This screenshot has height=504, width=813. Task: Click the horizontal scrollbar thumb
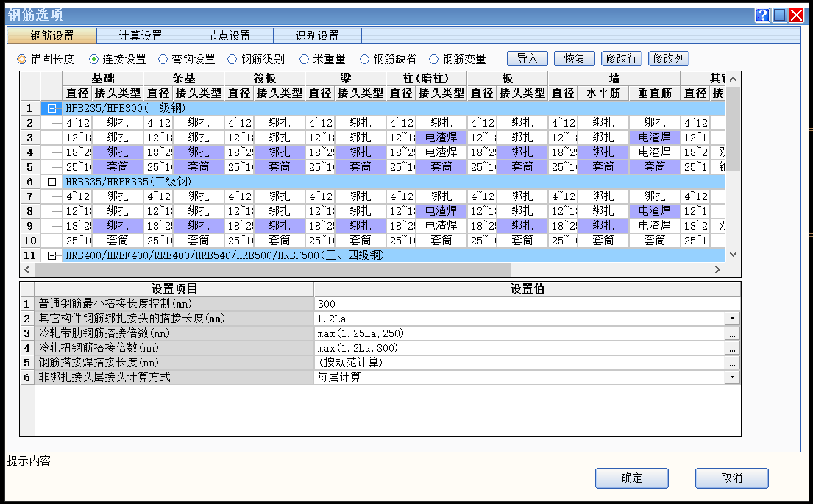[273, 269]
